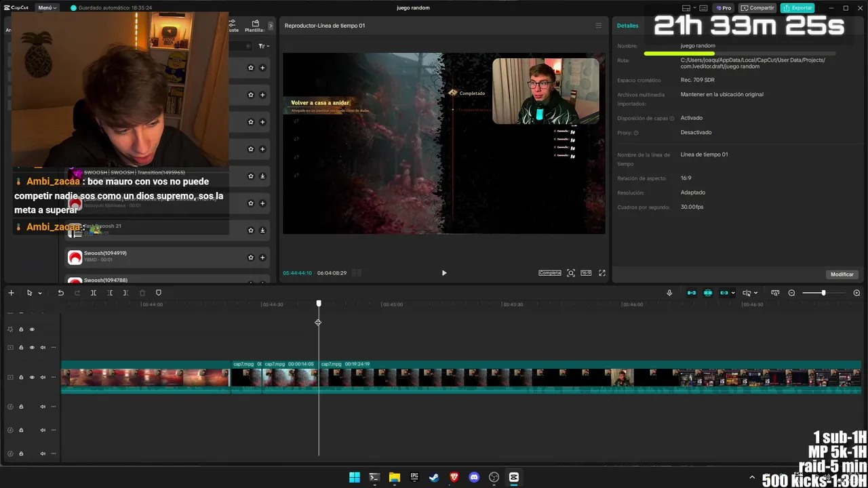Viewport: 868px width, 488px height.
Task: Split the clip at the playhead
Action: pyautogui.click(x=94, y=293)
